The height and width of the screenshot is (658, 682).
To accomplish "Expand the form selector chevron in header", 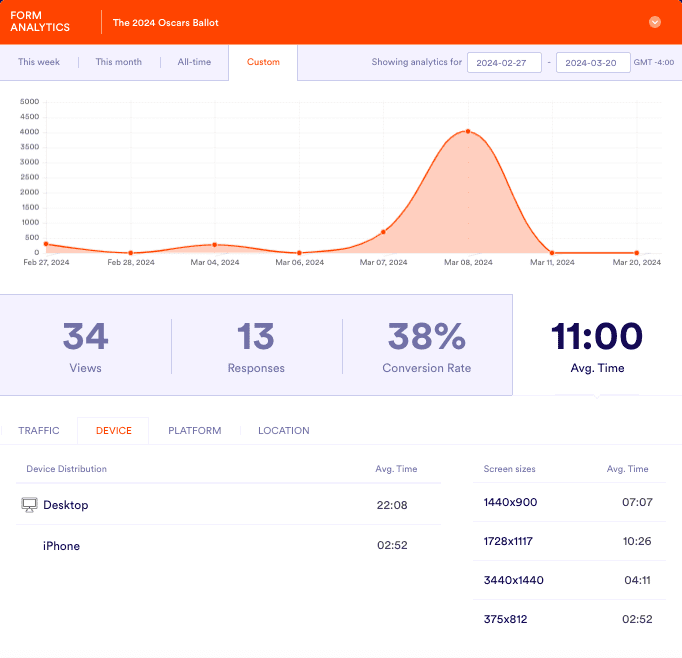I will 655,22.
